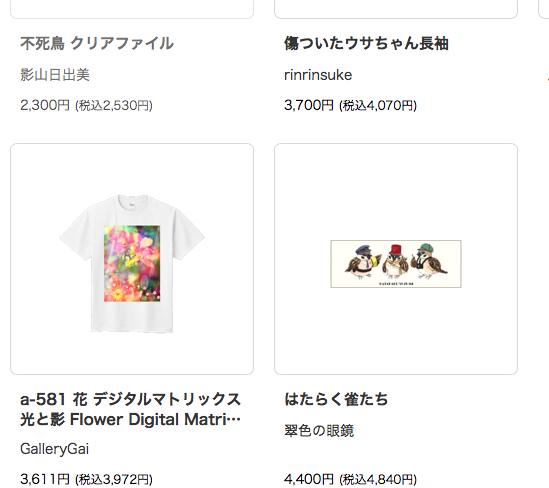
Task: Click the blue-capped sparrow in the banner image
Action: click(362, 262)
